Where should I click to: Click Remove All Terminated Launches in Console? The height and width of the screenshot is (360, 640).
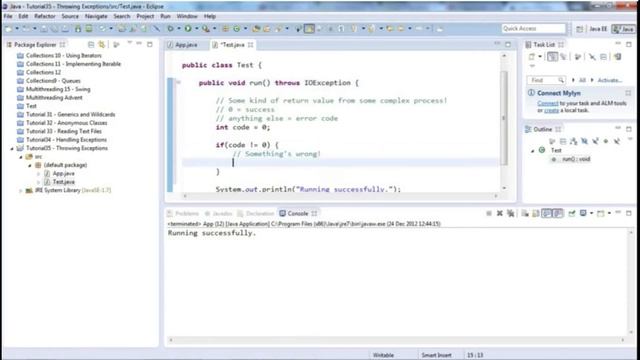point(510,213)
